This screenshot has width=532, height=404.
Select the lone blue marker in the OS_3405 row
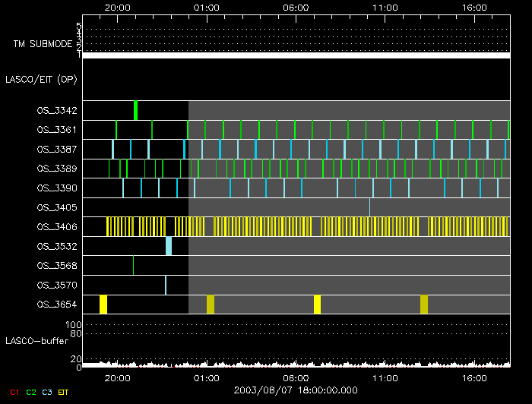(x=369, y=207)
